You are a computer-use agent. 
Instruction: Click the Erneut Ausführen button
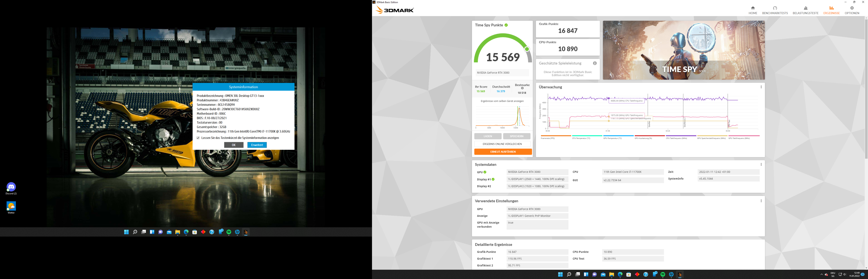pyautogui.click(x=503, y=152)
